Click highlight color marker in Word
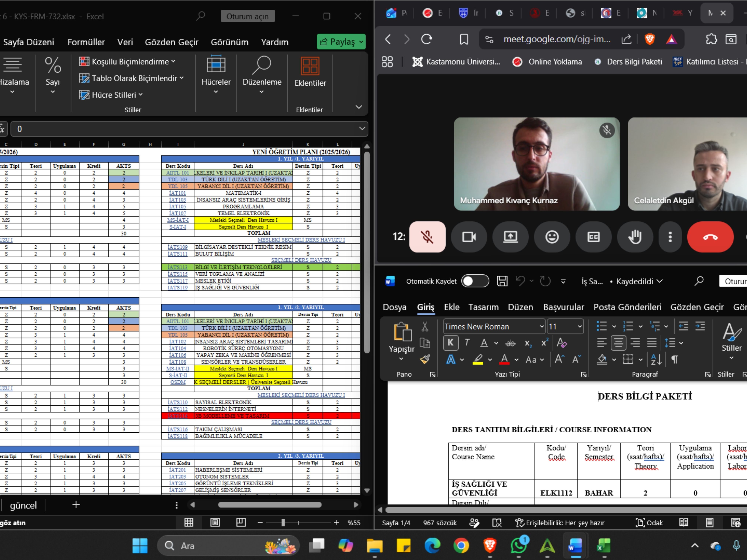 point(477,359)
